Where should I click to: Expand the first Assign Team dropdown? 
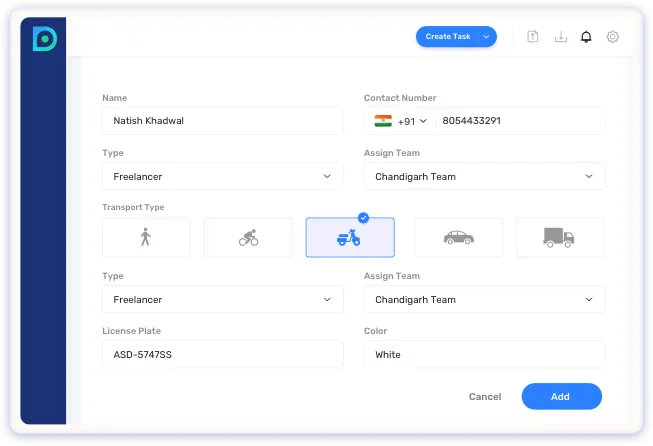(484, 176)
